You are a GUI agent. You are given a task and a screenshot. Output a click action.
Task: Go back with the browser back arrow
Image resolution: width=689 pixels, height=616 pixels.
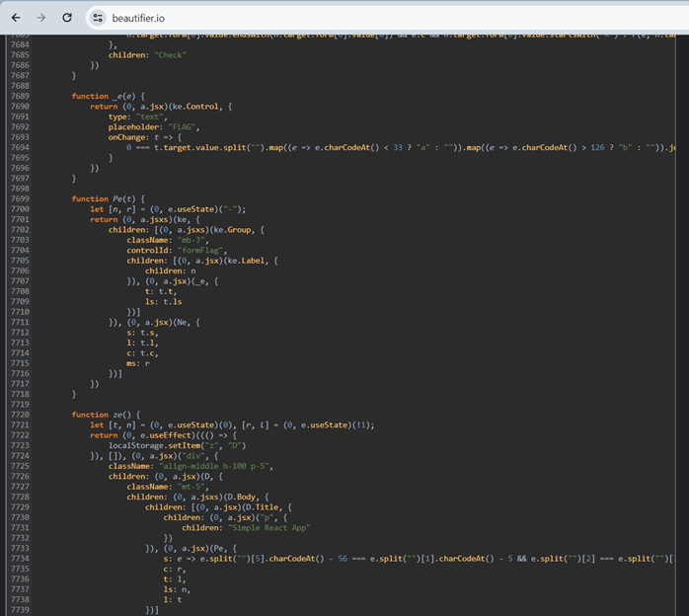tap(16, 18)
